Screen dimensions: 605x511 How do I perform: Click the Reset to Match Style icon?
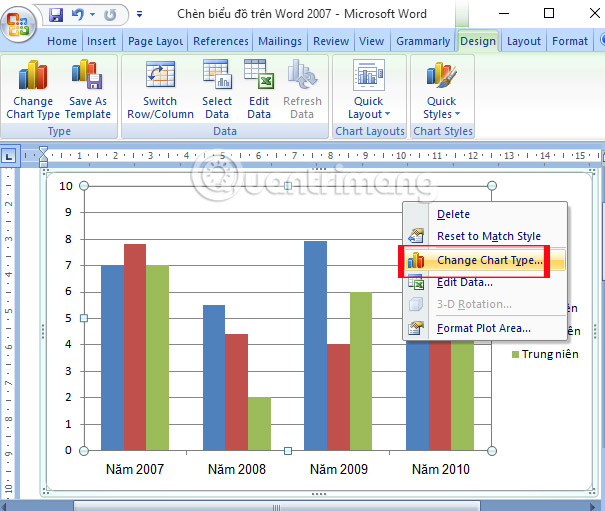[x=416, y=235]
